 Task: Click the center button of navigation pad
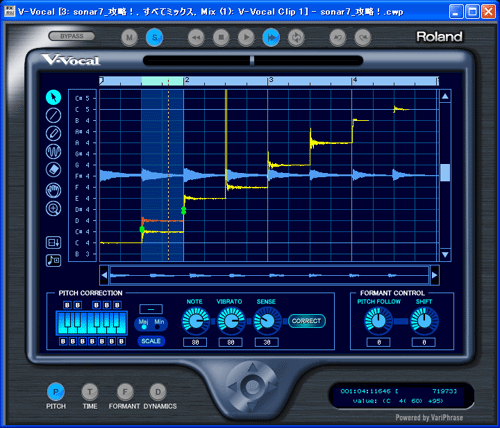(252, 387)
